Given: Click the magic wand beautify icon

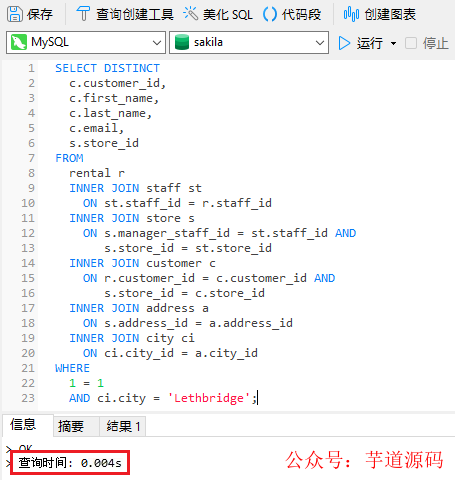Looking at the screenshot, I should [x=191, y=14].
